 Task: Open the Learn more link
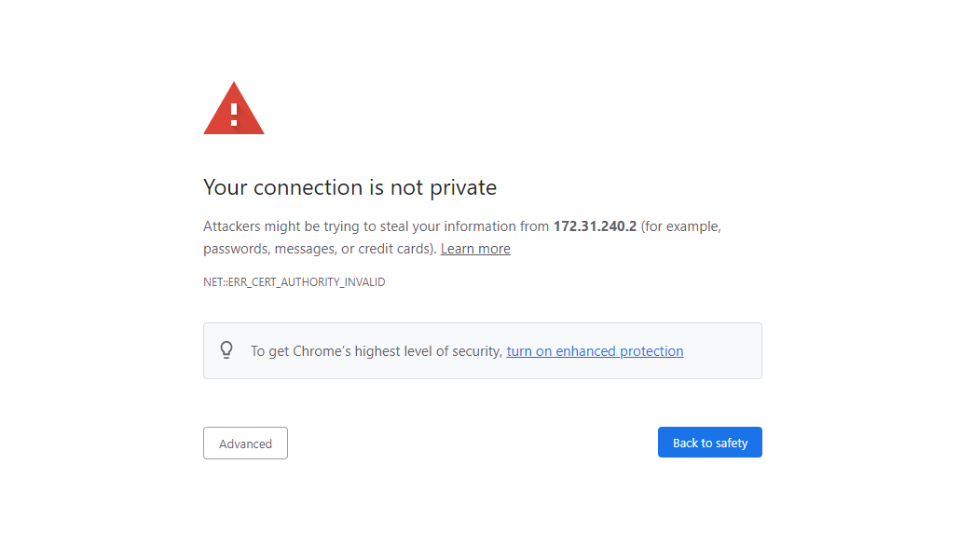point(475,249)
